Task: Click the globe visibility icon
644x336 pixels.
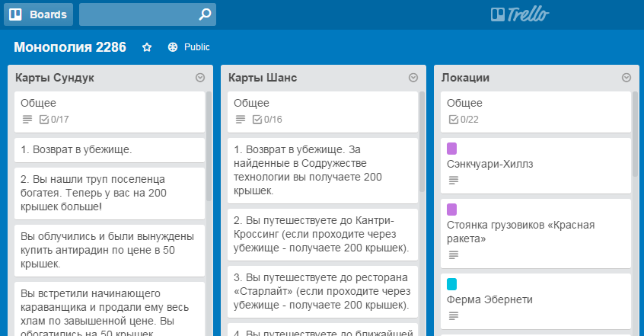Action: (x=173, y=47)
